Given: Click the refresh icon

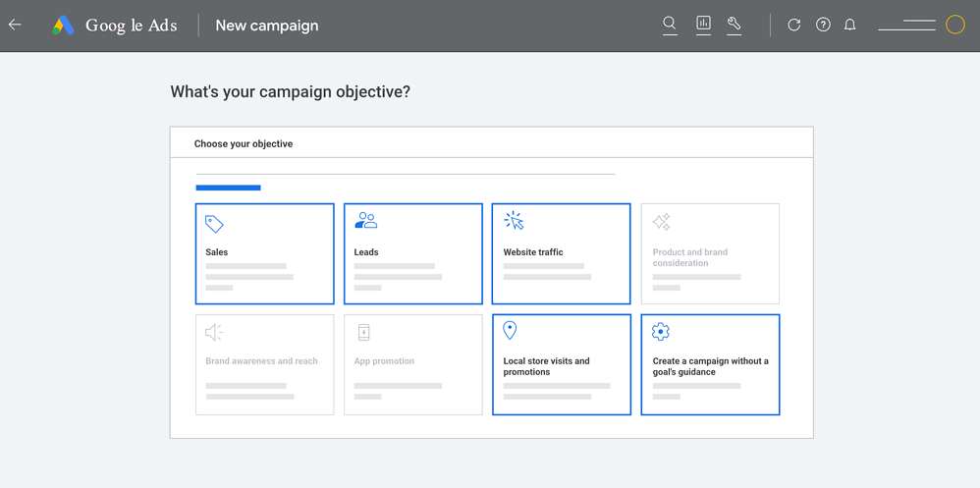Looking at the screenshot, I should pyautogui.click(x=793, y=25).
